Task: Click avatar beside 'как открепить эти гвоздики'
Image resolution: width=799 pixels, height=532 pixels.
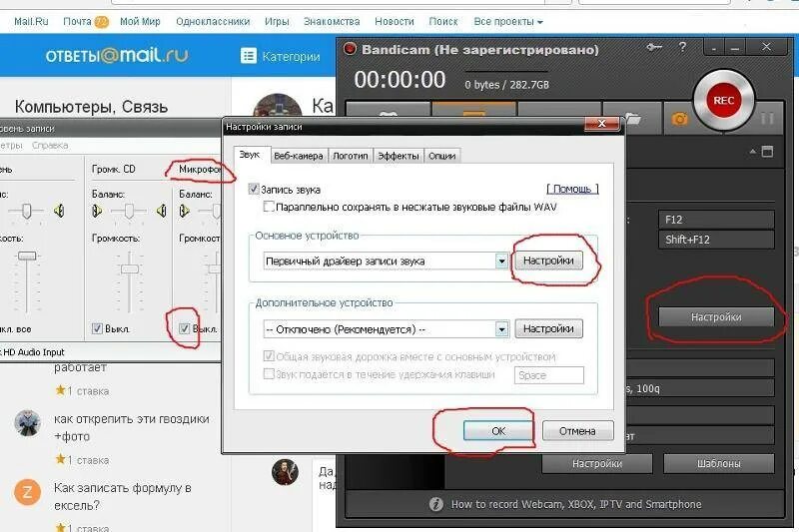Action: coord(27,422)
